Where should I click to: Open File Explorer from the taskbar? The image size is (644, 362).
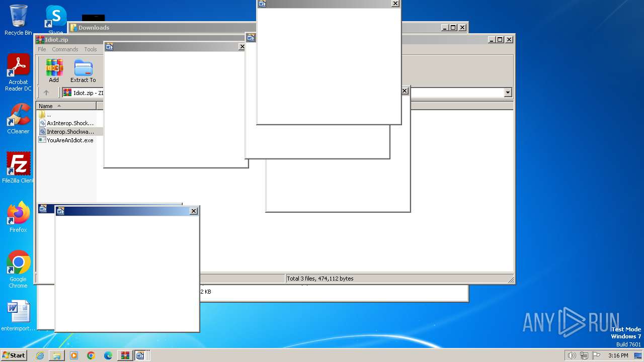(57, 355)
